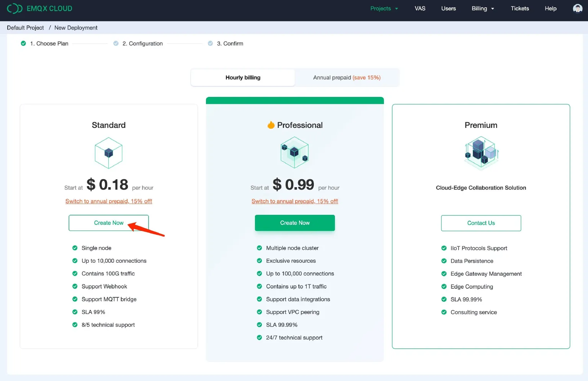
Task: Click the flame icon beside Professional
Action: pos(271,125)
